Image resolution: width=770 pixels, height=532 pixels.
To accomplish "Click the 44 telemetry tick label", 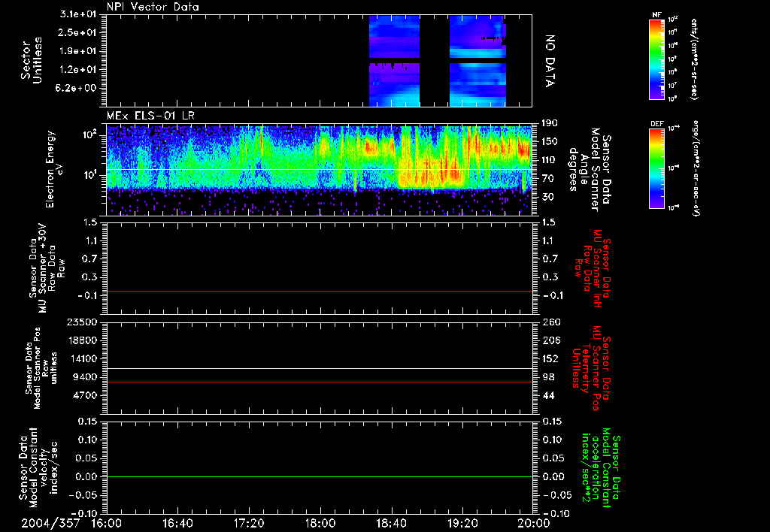I will point(548,395).
